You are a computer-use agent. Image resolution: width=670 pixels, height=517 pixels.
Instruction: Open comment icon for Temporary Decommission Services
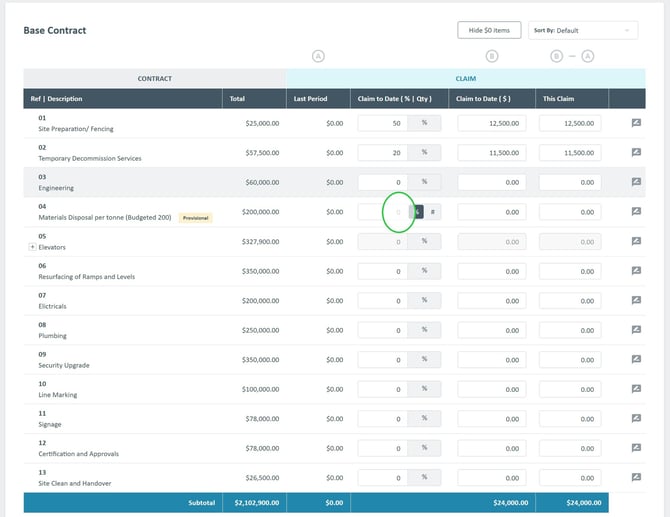click(x=635, y=153)
